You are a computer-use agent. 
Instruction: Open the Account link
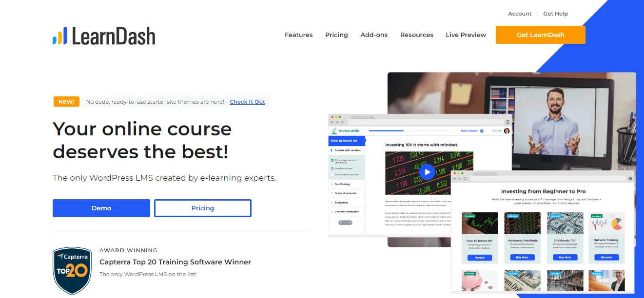point(520,14)
